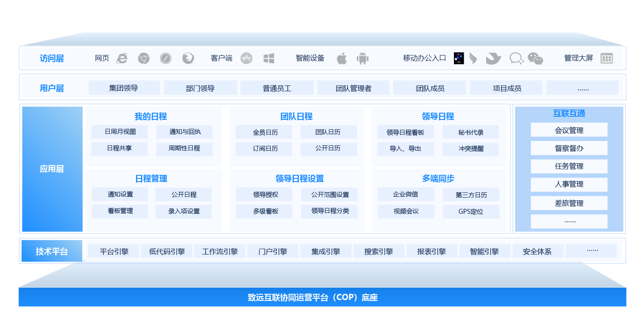Click the outlined chat bubble icon
Image resolution: width=644 pixels, height=322 pixels.
[x=517, y=59]
